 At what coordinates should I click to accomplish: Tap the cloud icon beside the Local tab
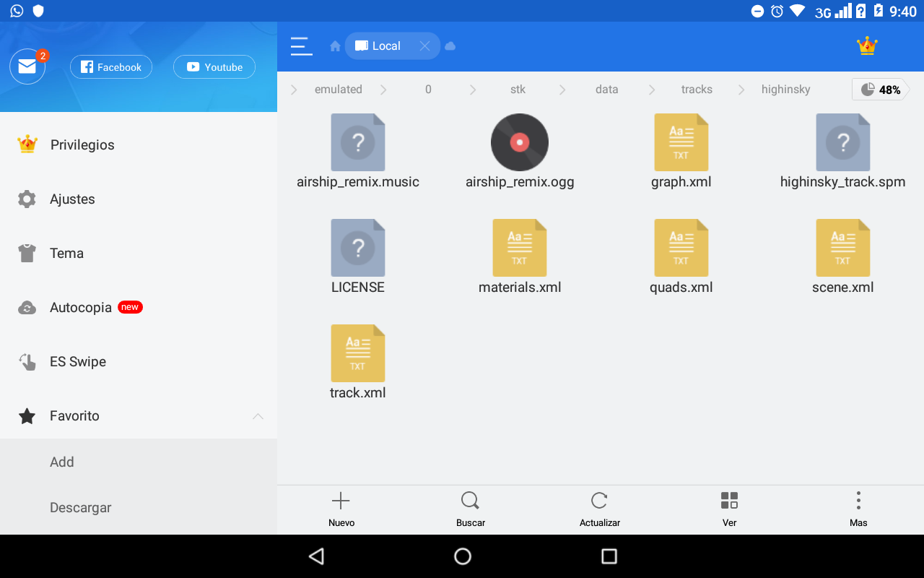450,46
